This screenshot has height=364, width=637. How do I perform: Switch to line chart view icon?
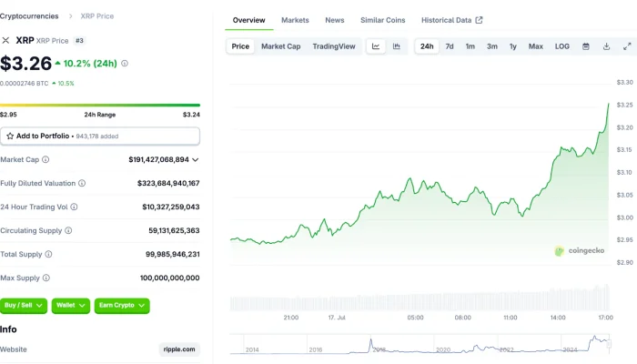coord(376,46)
